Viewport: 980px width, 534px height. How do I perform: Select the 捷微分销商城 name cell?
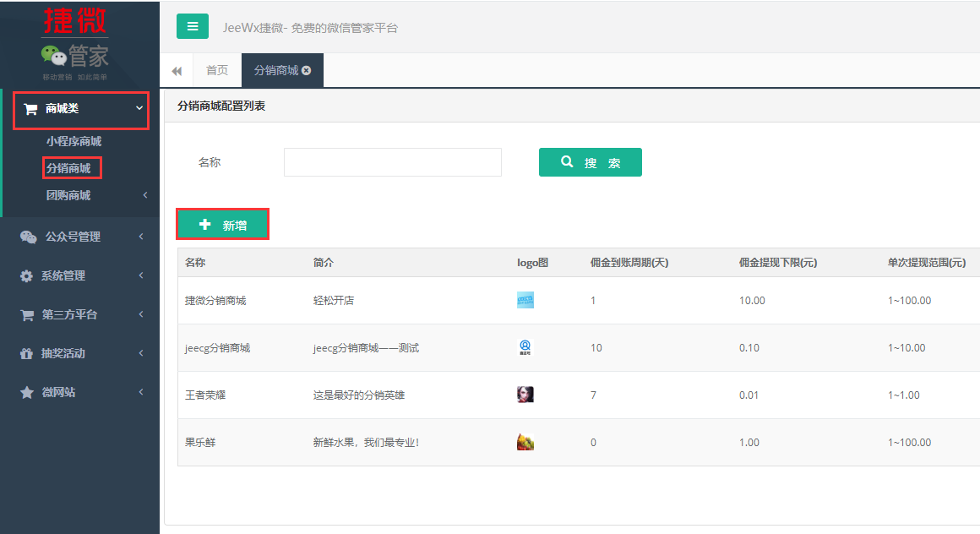[215, 301]
